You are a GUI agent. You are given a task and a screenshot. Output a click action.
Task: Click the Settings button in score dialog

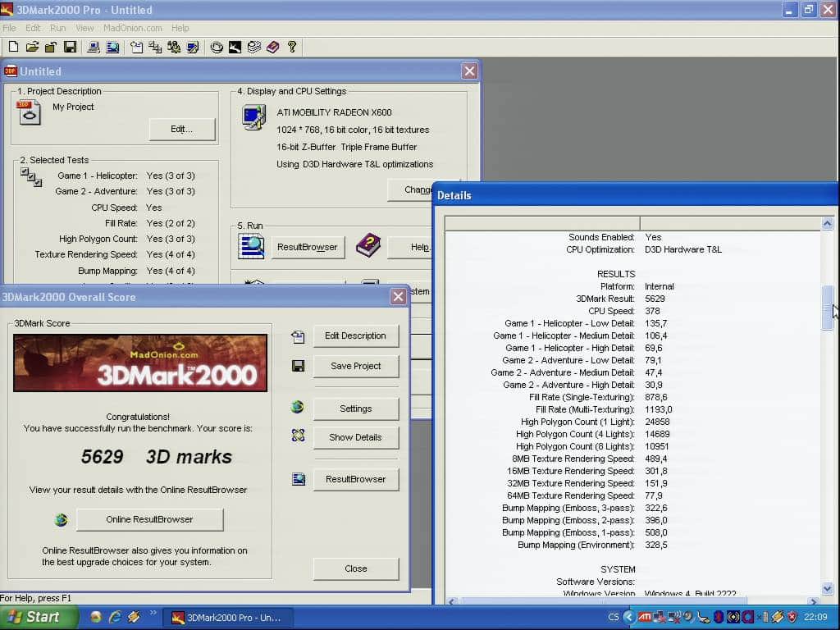pyautogui.click(x=356, y=409)
